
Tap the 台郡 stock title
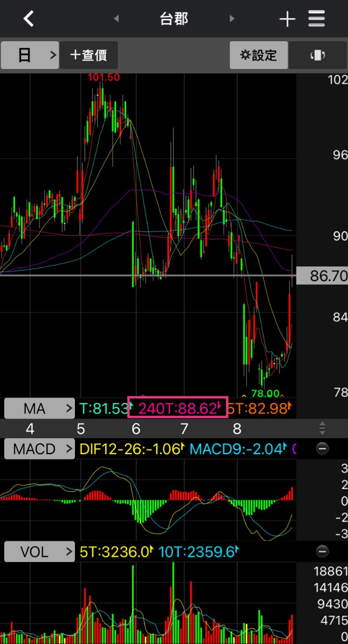pos(174,19)
